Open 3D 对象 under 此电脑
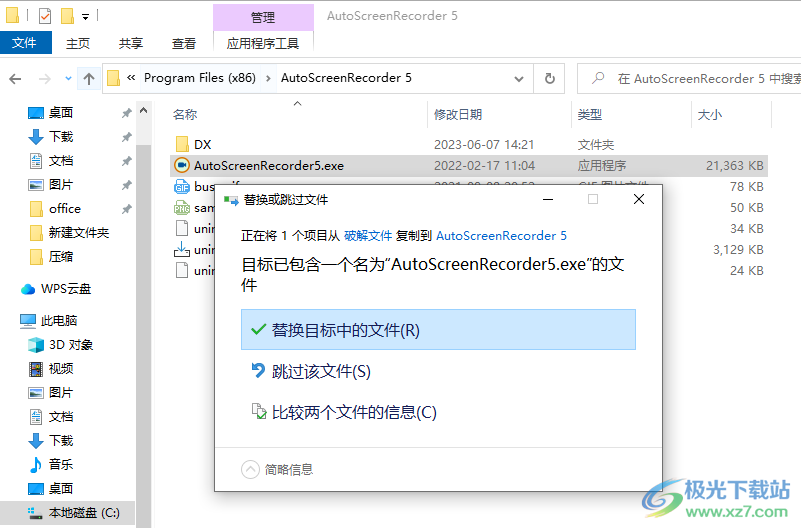 coord(70,345)
